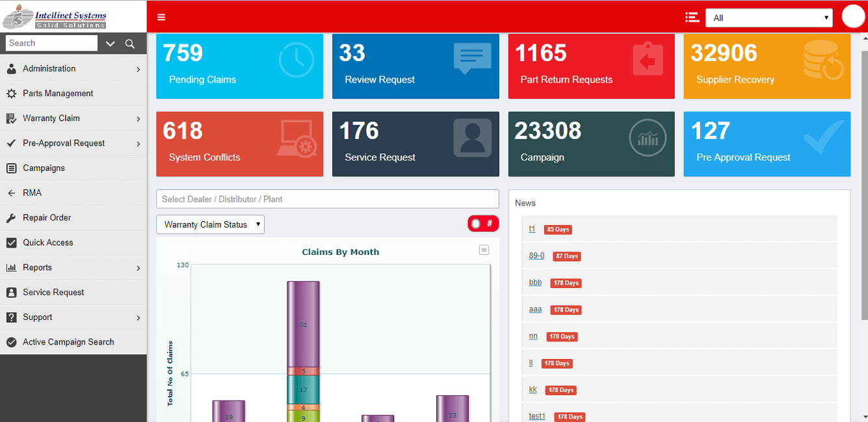Open the user avatar circle
This screenshot has width=868, height=422.
[853, 17]
